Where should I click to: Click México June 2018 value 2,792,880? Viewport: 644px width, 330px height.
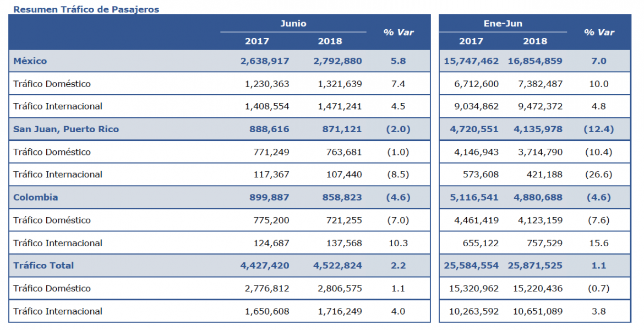click(337, 61)
